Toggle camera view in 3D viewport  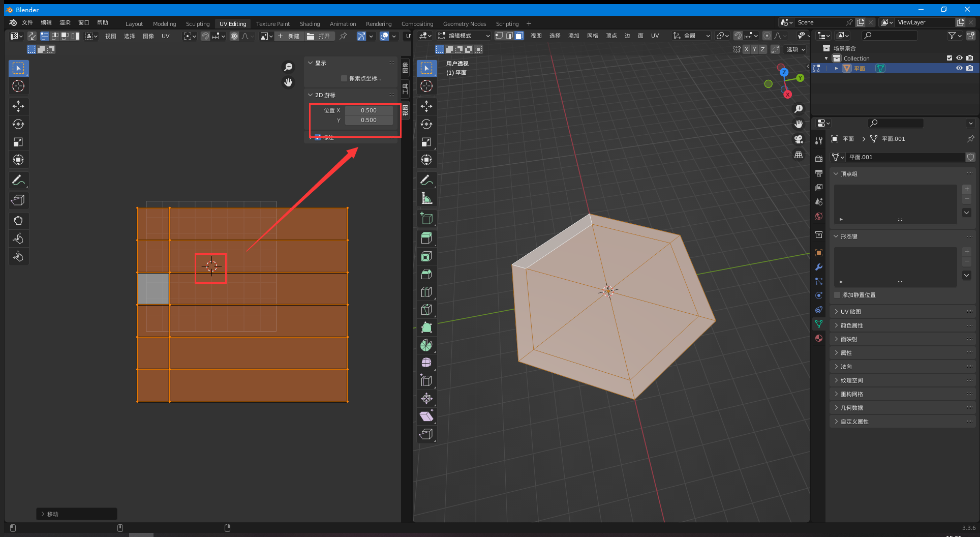tap(799, 139)
